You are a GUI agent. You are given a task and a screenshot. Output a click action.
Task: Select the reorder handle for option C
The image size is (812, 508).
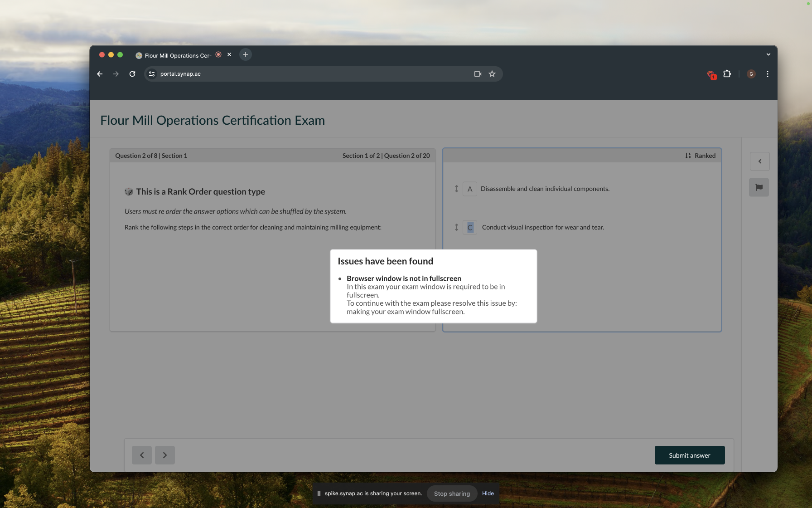pyautogui.click(x=456, y=227)
